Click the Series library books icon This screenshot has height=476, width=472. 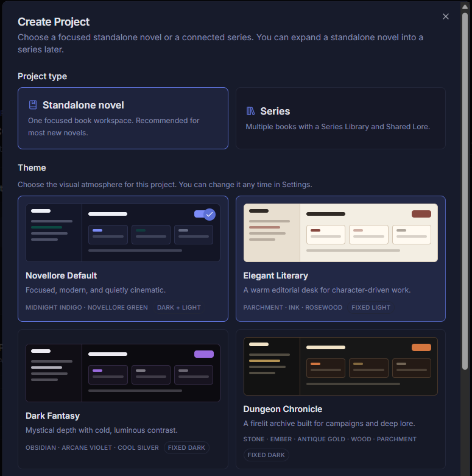click(x=250, y=111)
